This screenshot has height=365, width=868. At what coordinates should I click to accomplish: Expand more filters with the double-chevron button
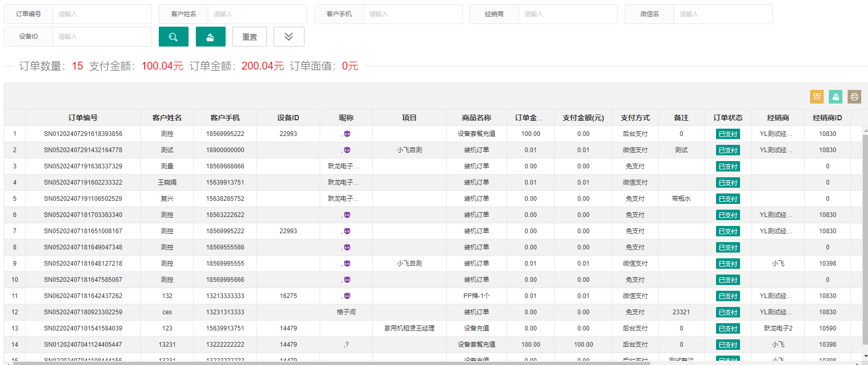pyautogui.click(x=289, y=37)
